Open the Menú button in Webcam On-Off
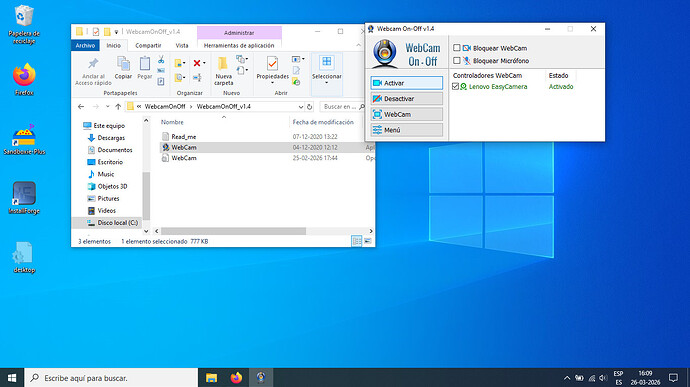The image size is (690, 387). click(407, 130)
